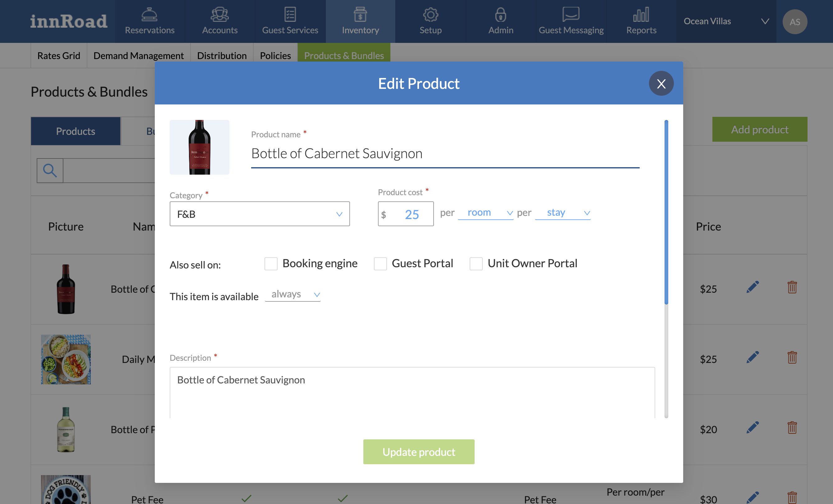
Task: Expand the F&B Category dropdown
Action: tap(259, 214)
